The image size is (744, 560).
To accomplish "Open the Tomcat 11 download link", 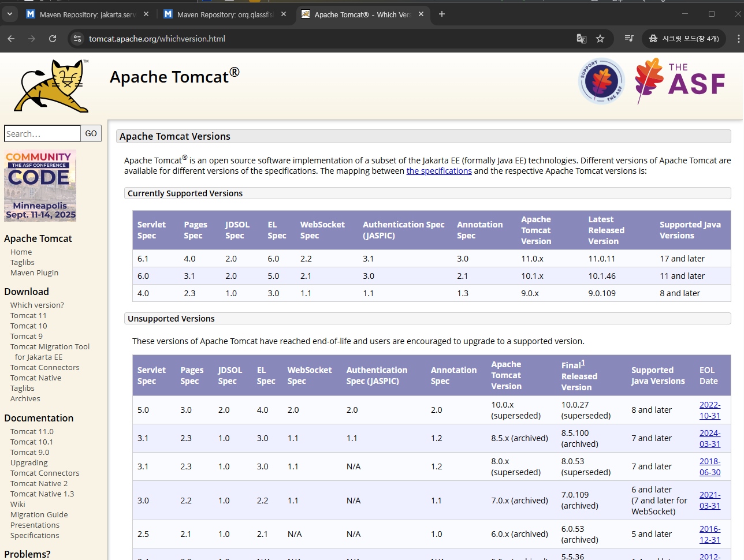I will [28, 315].
